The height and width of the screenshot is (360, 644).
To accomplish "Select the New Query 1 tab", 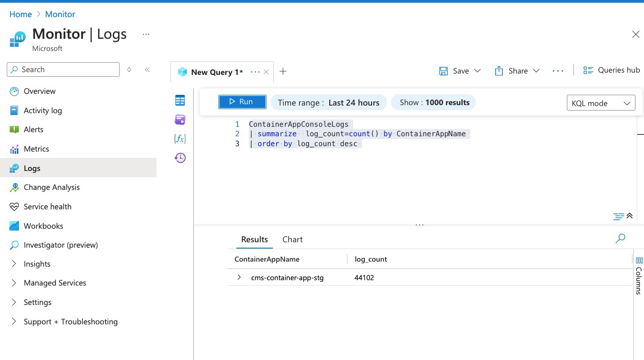I will 216,72.
